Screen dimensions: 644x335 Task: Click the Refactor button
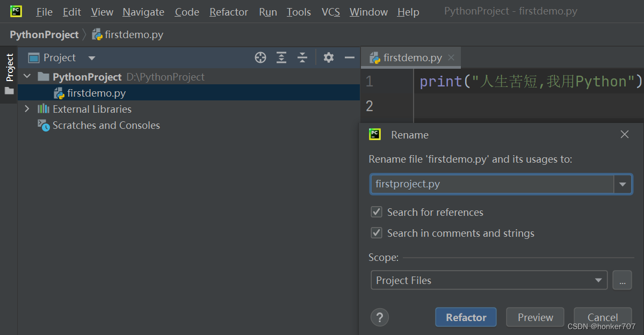tap(466, 317)
